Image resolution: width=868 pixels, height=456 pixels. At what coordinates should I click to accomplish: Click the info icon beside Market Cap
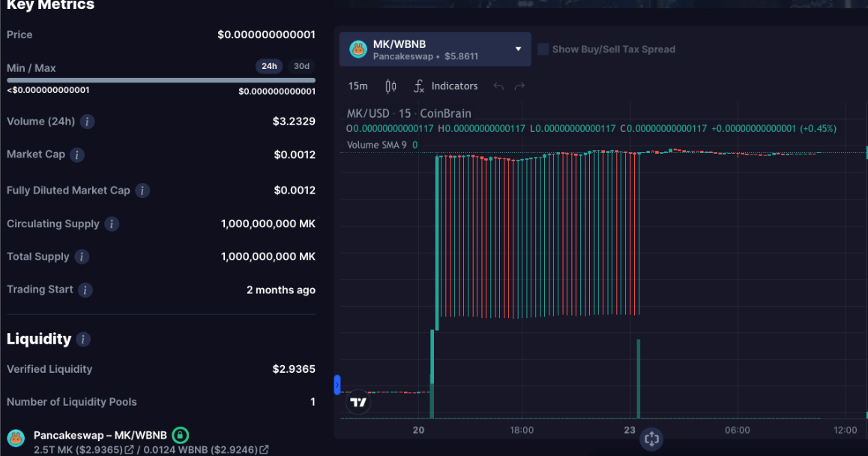click(77, 155)
